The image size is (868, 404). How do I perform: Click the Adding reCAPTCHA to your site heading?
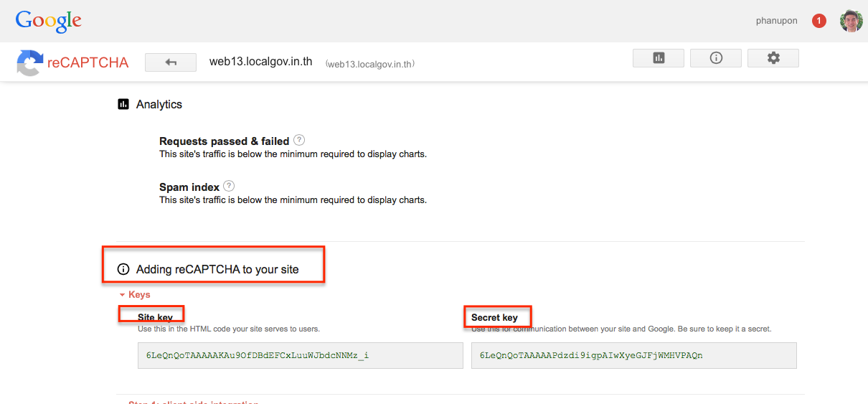pyautogui.click(x=217, y=270)
